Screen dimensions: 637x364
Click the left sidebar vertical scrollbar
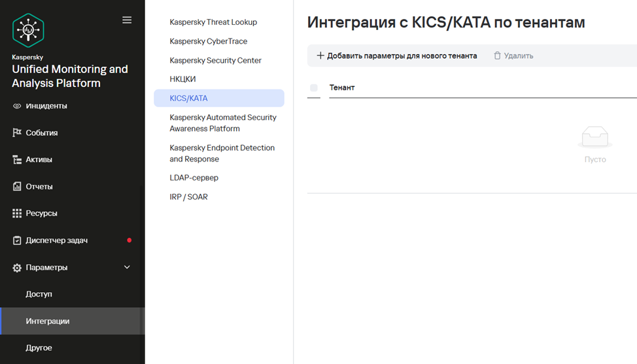pyautogui.click(x=142, y=274)
